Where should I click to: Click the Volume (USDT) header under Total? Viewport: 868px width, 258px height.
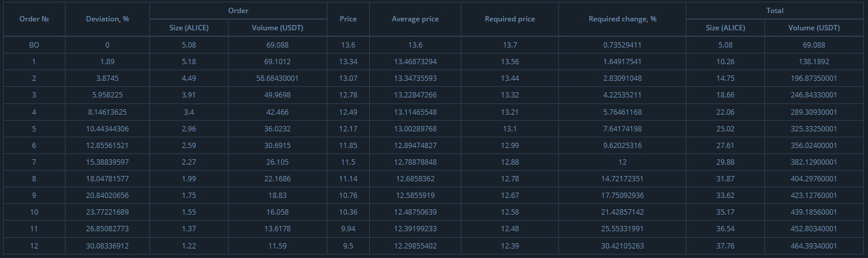pyautogui.click(x=814, y=28)
